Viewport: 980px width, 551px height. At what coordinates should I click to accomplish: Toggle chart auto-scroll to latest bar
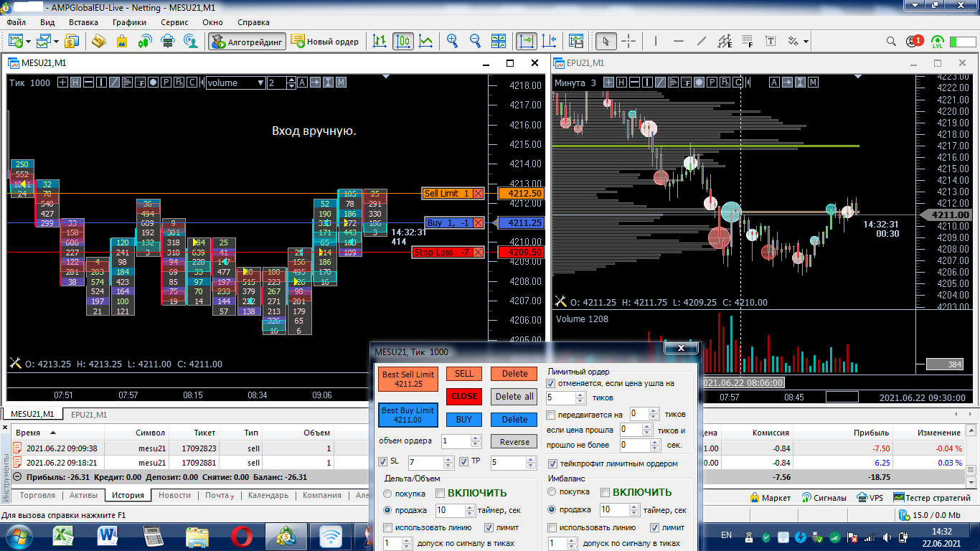(526, 42)
